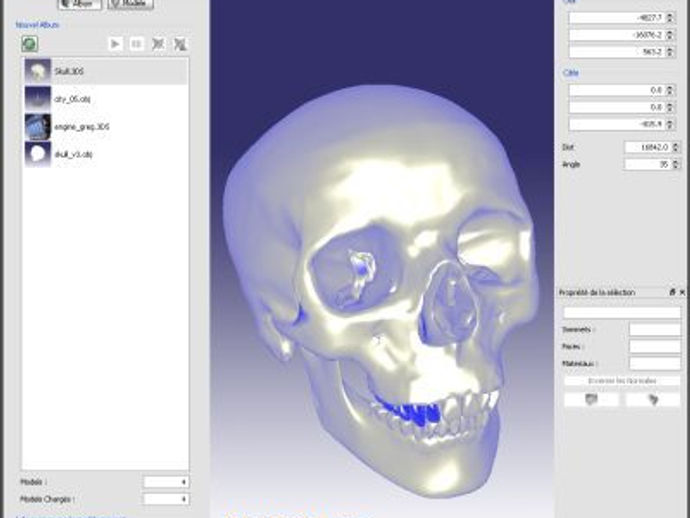Click the Skull.3DS thumbnail image
Viewport: 690px width, 518px height.
(38, 71)
